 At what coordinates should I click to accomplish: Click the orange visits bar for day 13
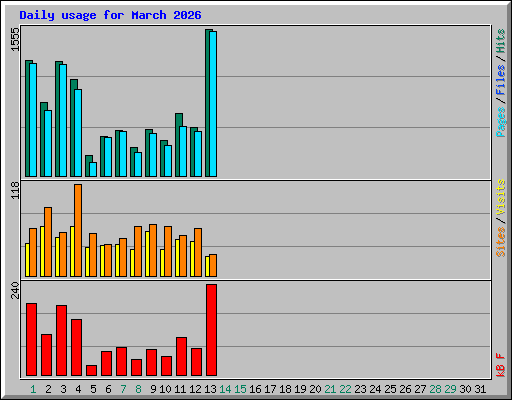pos(213,266)
